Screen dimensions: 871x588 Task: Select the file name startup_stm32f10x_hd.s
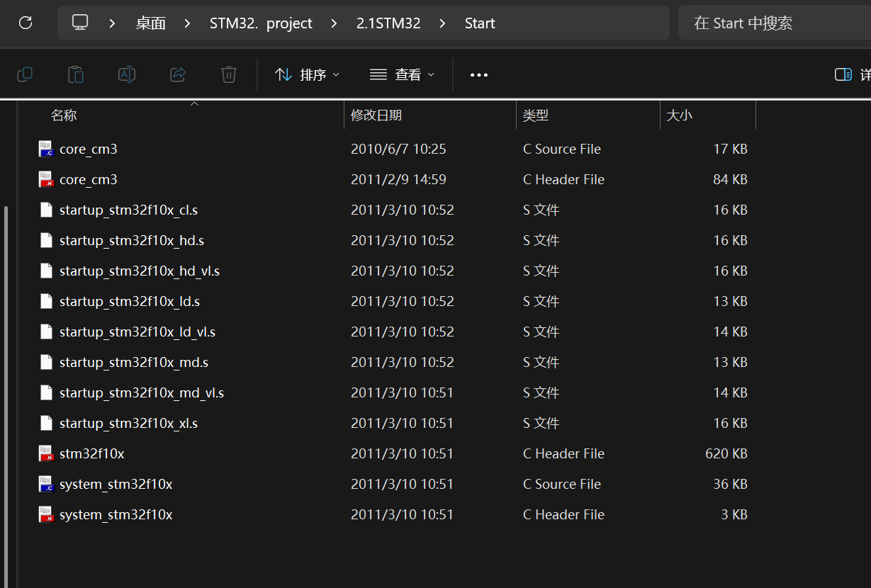pos(132,240)
